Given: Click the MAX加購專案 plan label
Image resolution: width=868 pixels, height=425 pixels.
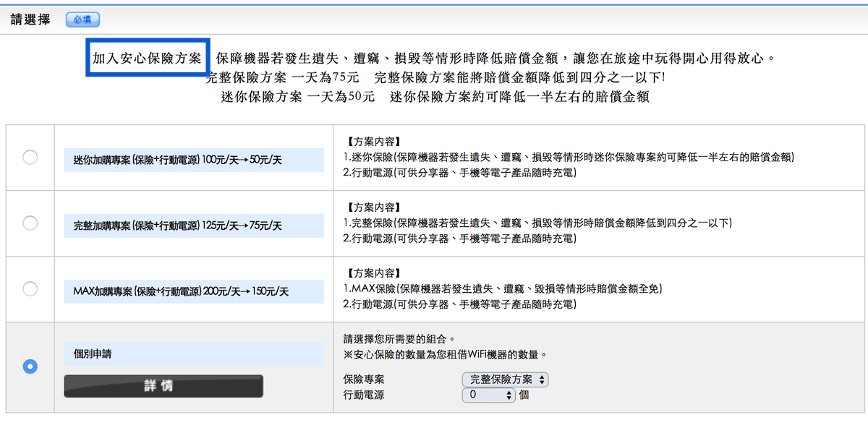Looking at the screenshot, I should 192,291.
